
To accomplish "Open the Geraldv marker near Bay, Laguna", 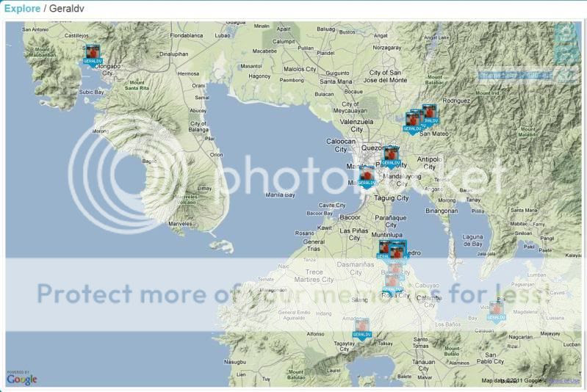I will (497, 312).
